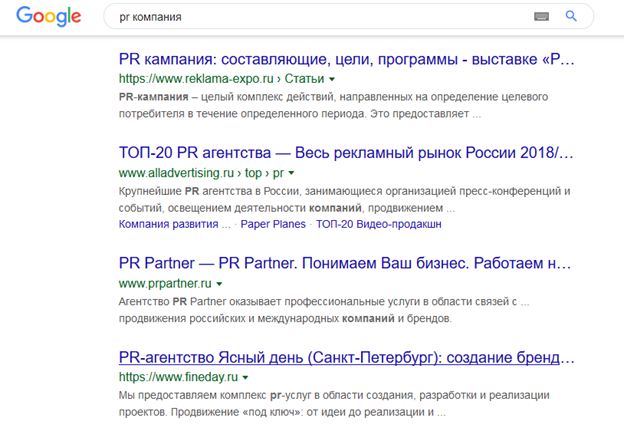The width and height of the screenshot is (624, 431).
Task: Click the 'Статьи' breadcrumb in first result
Action: [304, 79]
